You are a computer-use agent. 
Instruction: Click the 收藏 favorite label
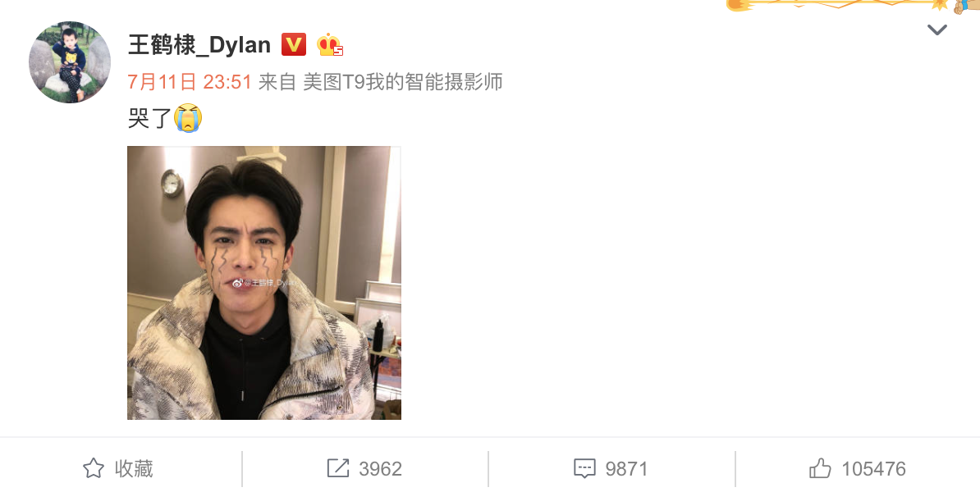[134, 468]
